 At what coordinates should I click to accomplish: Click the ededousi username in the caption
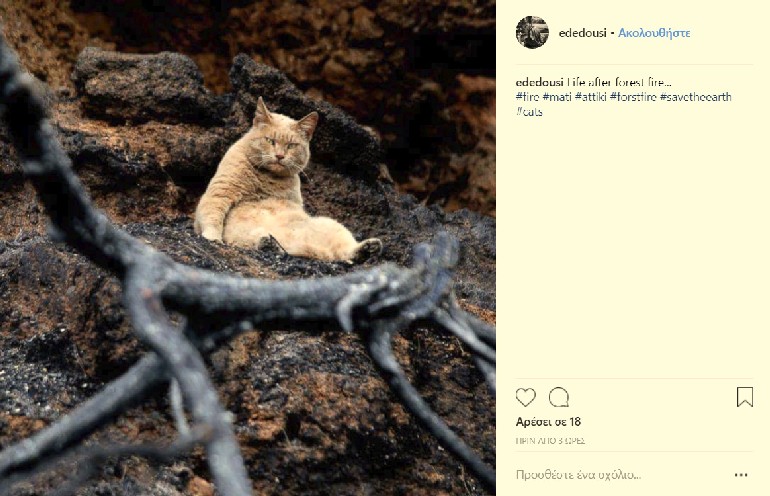(x=540, y=82)
